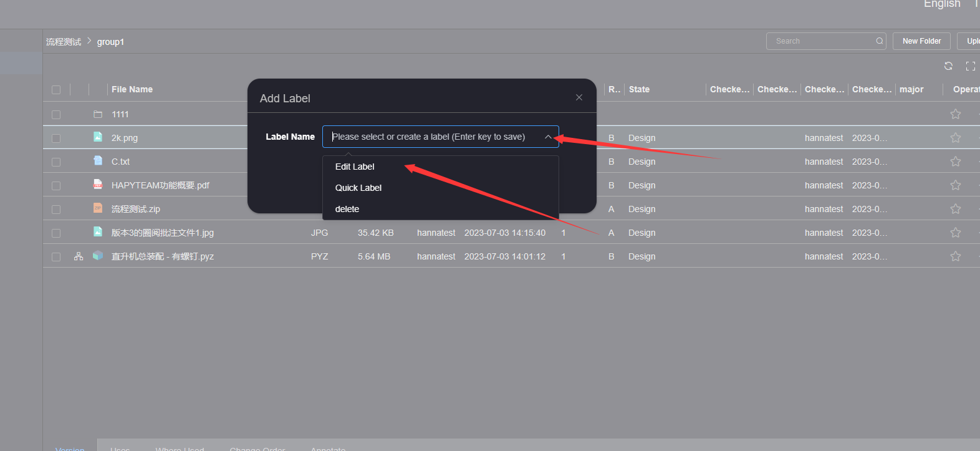Choose delete from the dropdown list
980x451 pixels.
[x=440, y=209]
